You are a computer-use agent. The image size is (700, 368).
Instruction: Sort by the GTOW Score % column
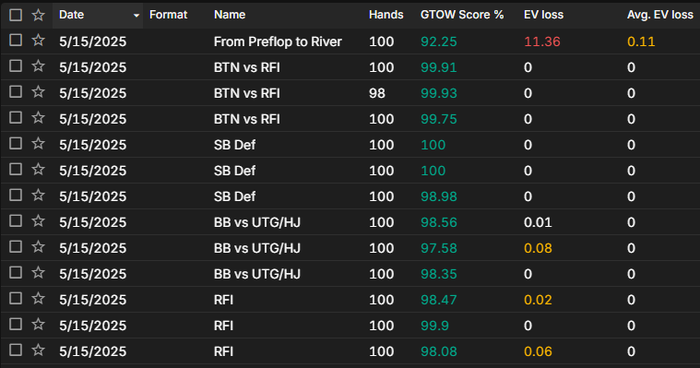pyautogui.click(x=462, y=15)
